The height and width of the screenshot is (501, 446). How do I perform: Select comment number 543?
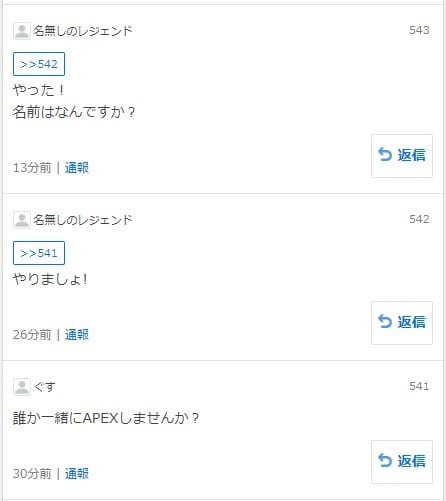coord(419,30)
